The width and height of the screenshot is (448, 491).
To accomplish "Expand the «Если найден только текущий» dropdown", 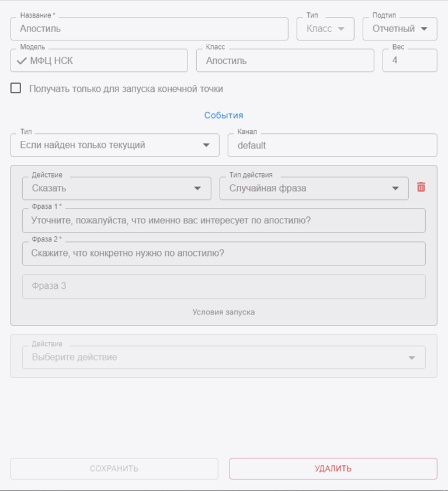I will (114, 145).
